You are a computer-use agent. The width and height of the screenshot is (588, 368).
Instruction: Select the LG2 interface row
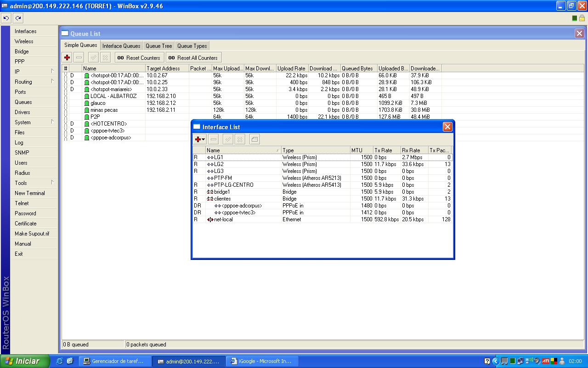pos(322,164)
